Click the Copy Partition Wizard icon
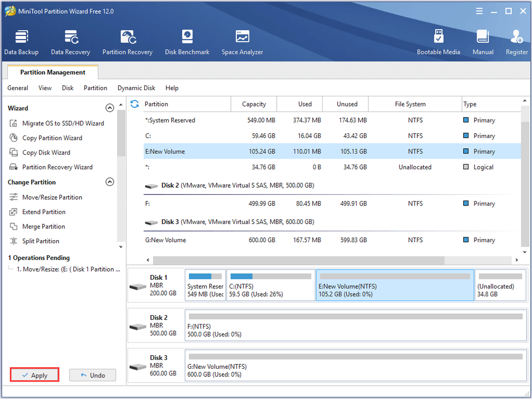This screenshot has height=399, width=532. [x=13, y=138]
